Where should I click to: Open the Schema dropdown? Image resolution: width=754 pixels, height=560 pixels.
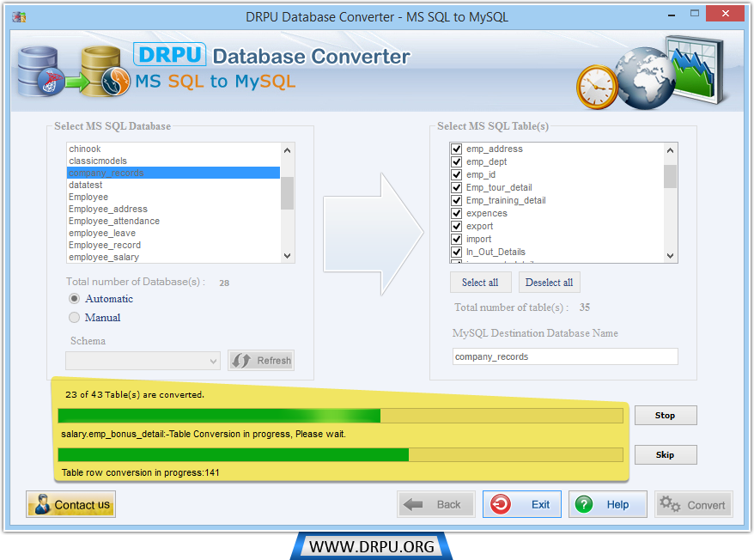[x=143, y=361]
